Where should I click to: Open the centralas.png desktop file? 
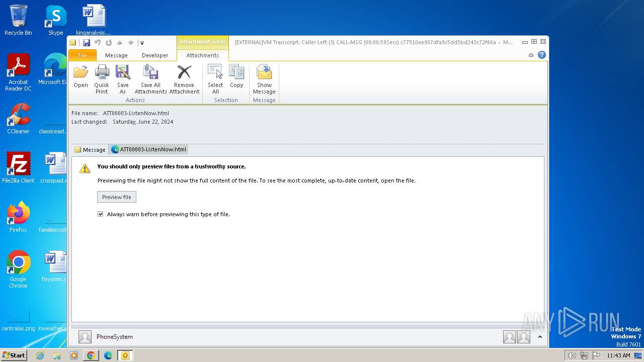(x=18, y=322)
